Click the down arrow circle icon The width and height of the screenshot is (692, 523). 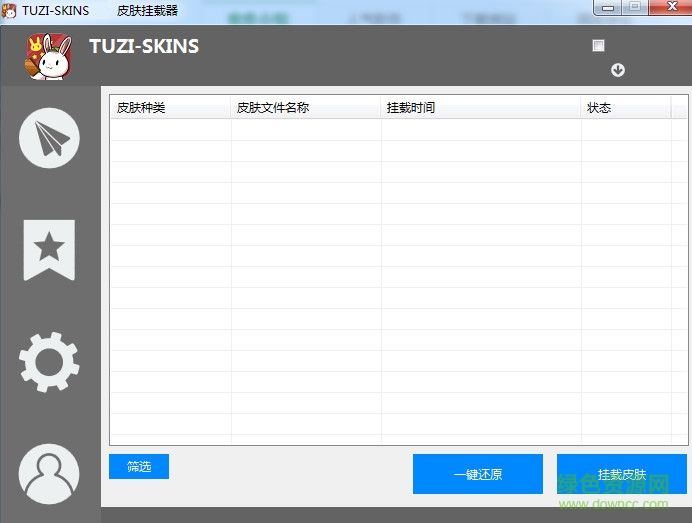617,70
